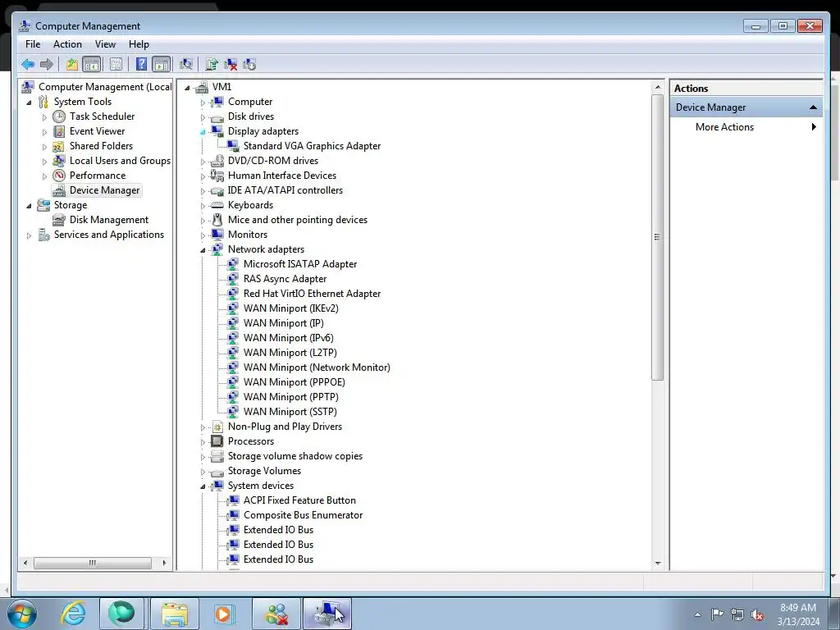The height and width of the screenshot is (630, 840).
Task: Open Internet Explorer from the taskbar
Action: (73, 614)
